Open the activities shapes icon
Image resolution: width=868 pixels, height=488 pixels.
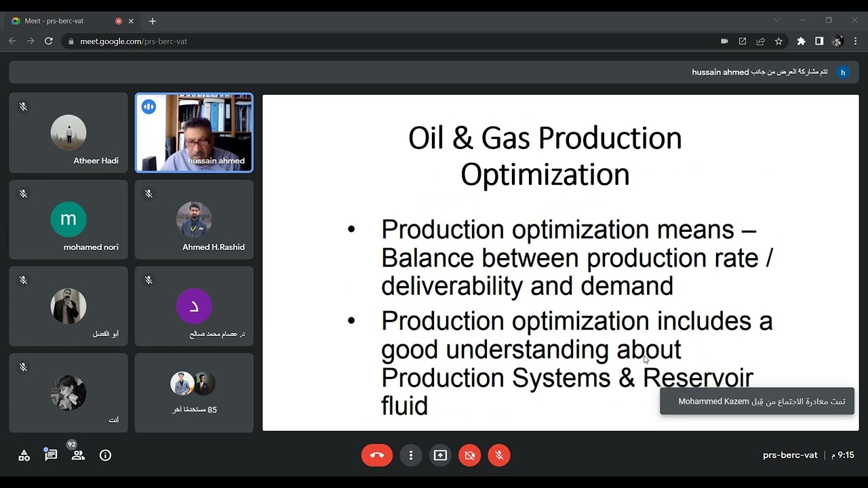point(24,455)
